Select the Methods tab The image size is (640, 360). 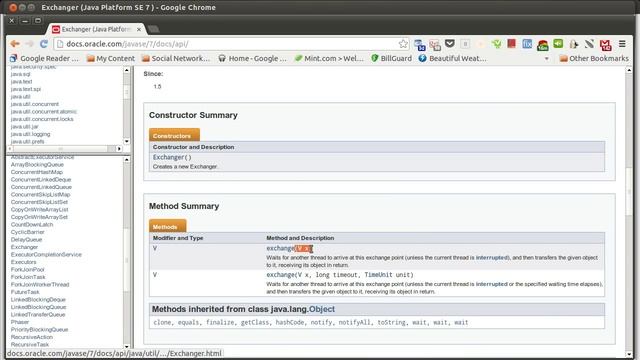click(167, 226)
